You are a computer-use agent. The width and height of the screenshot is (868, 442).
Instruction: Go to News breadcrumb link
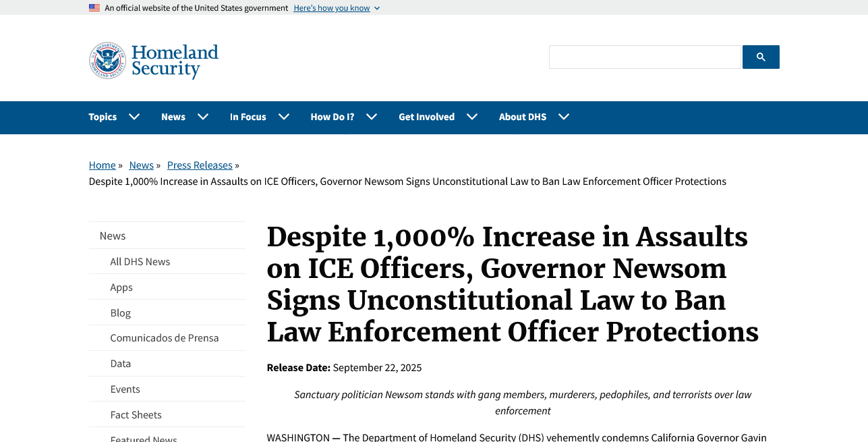[x=142, y=165]
